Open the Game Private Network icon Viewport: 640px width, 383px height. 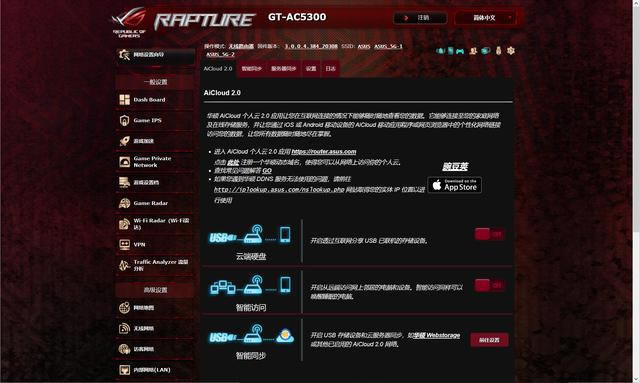point(124,162)
